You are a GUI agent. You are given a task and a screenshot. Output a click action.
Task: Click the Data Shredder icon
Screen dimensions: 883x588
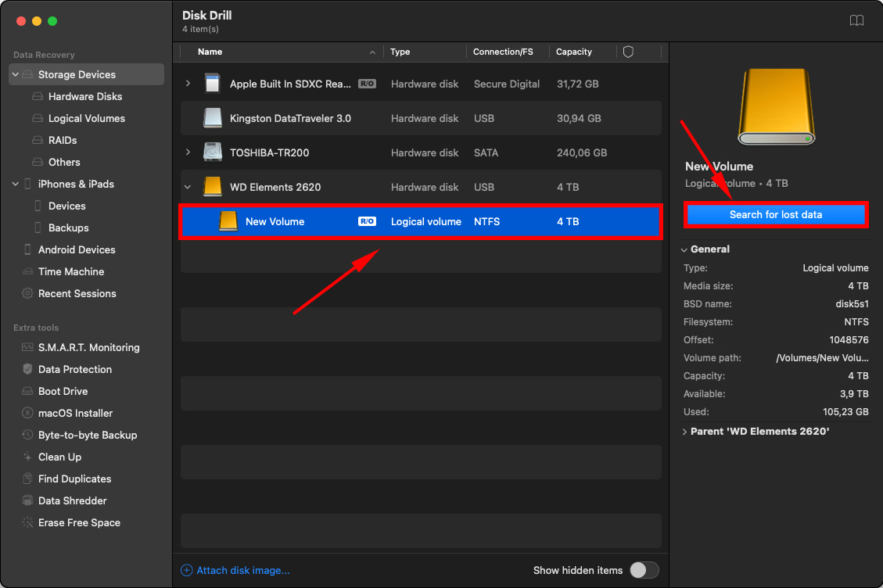27,500
